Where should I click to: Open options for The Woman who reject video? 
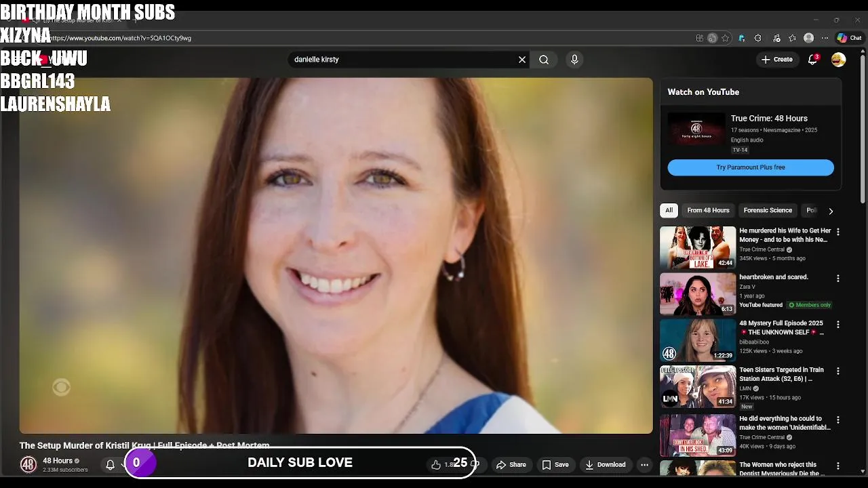pyautogui.click(x=838, y=466)
